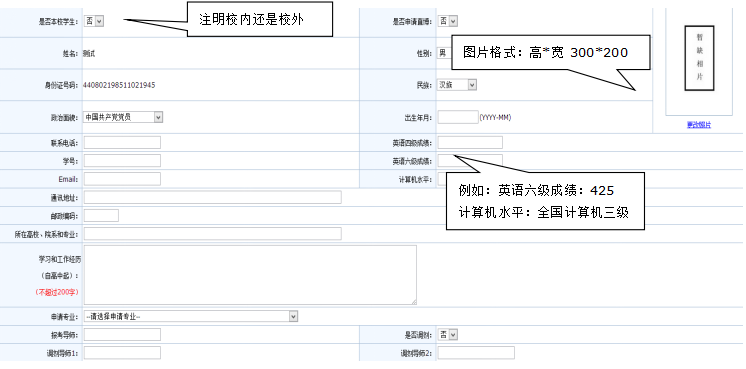
Task: Click the 学习和工作经历 text area
Action: pos(250,275)
